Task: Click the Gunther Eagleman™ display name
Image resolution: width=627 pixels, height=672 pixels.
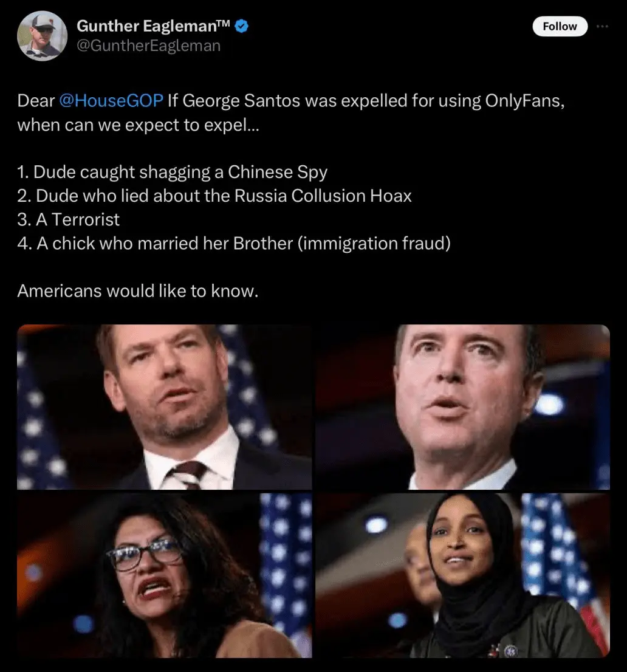Action: 154,26
